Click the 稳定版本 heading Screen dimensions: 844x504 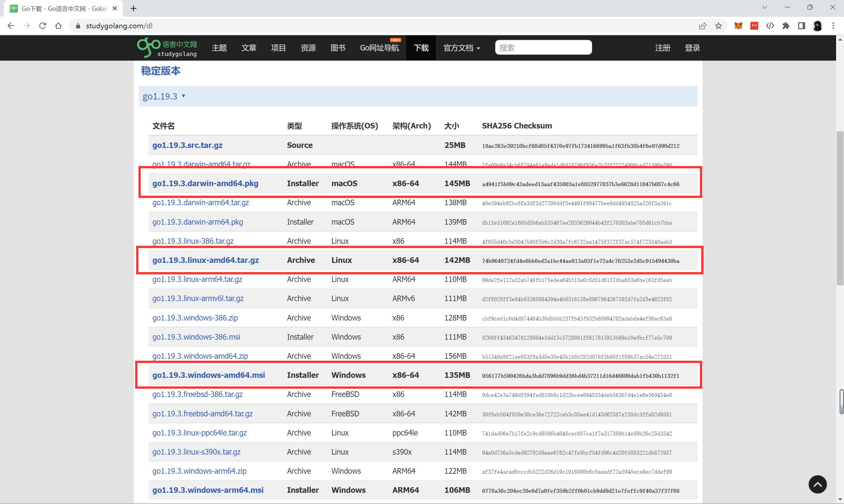coord(161,71)
